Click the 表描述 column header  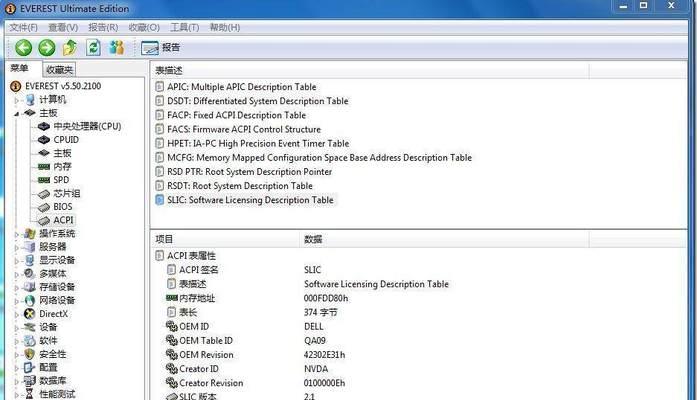370,70
